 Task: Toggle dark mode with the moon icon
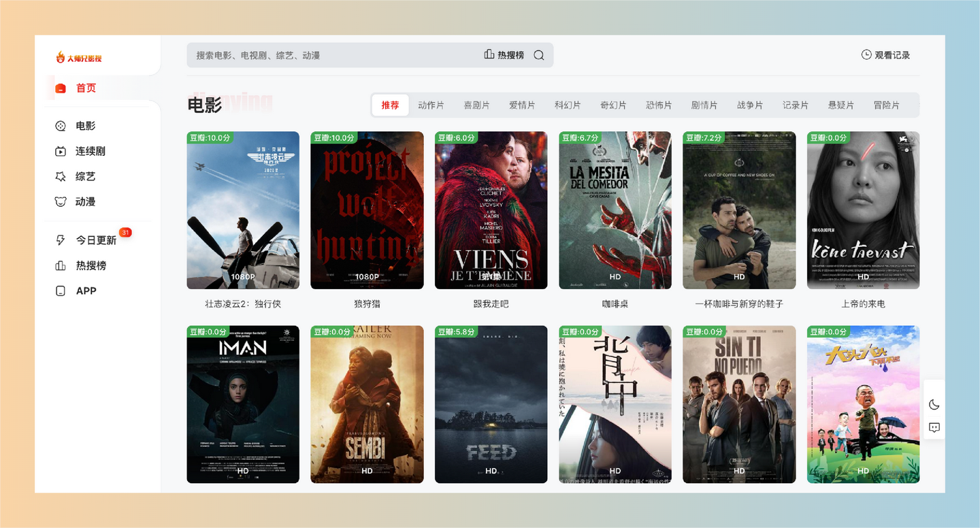[934, 405]
